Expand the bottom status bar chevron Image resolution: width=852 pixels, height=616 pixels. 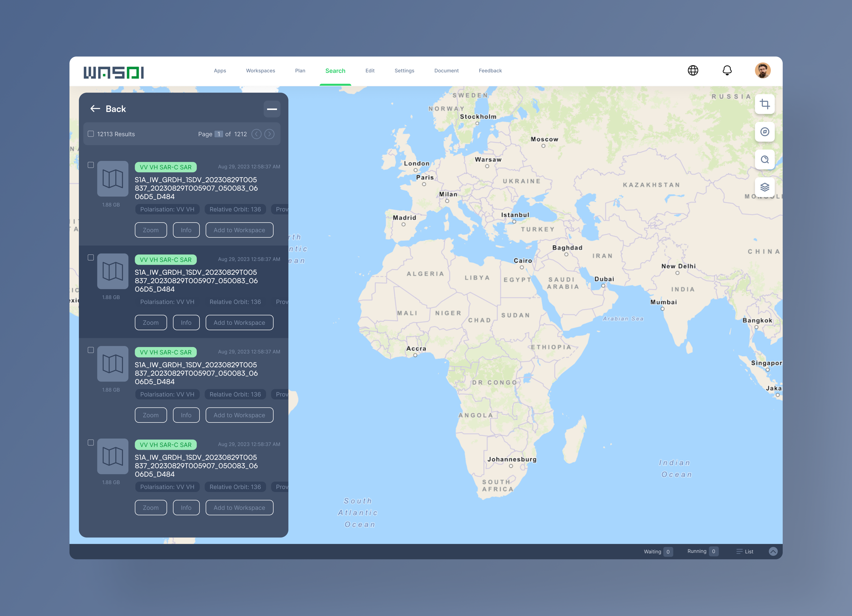coord(773,551)
